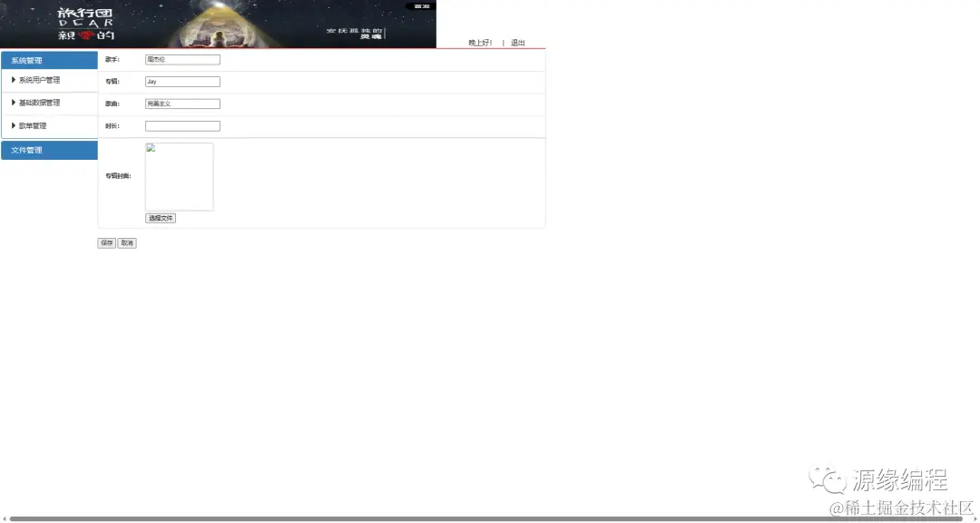Click the empty 时长 duration input
This screenshot has width=980, height=523.
(181, 125)
